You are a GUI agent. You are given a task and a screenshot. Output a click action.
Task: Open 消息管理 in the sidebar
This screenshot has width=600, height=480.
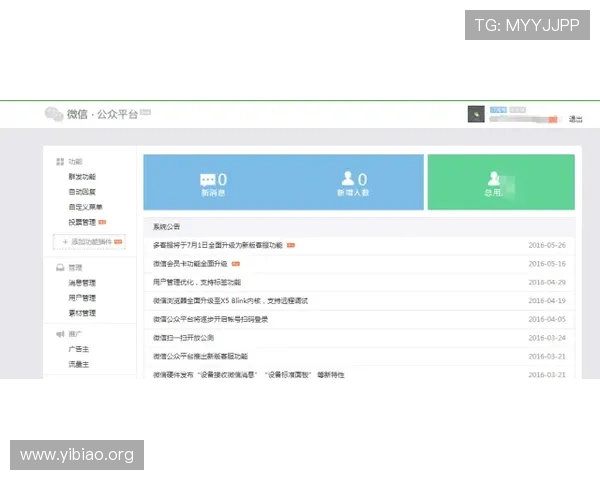(x=82, y=283)
